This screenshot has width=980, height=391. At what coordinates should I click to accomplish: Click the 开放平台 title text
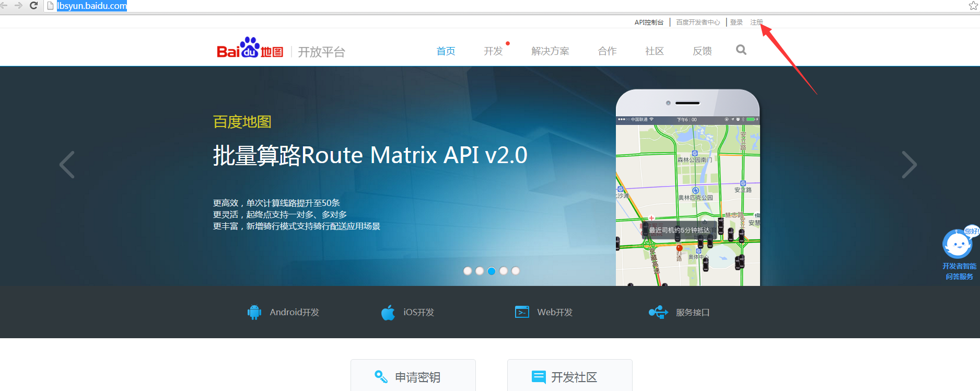[321, 52]
